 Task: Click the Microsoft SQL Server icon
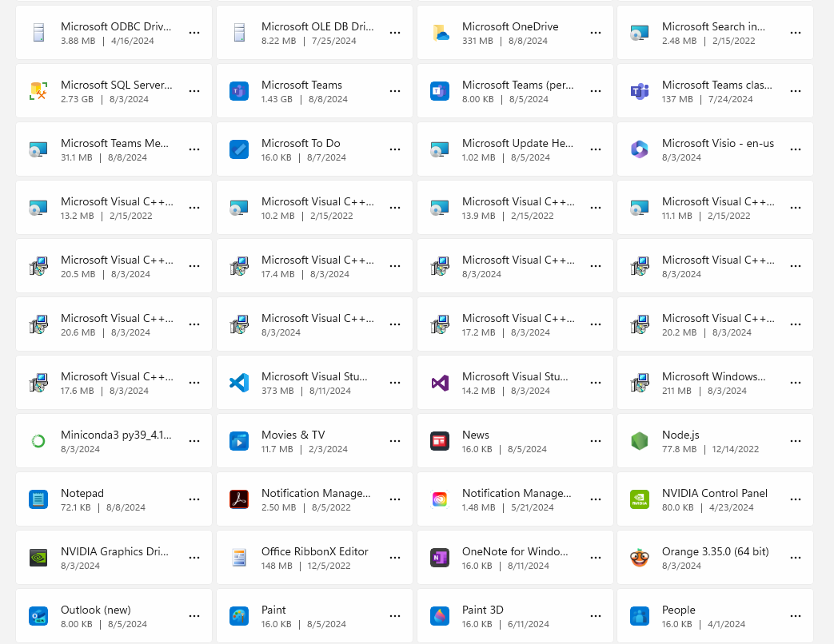click(38, 91)
